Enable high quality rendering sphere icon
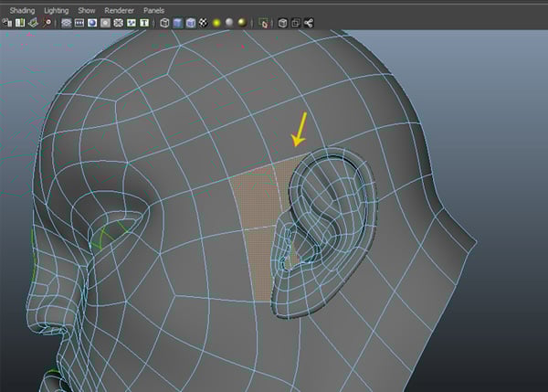 pos(242,23)
